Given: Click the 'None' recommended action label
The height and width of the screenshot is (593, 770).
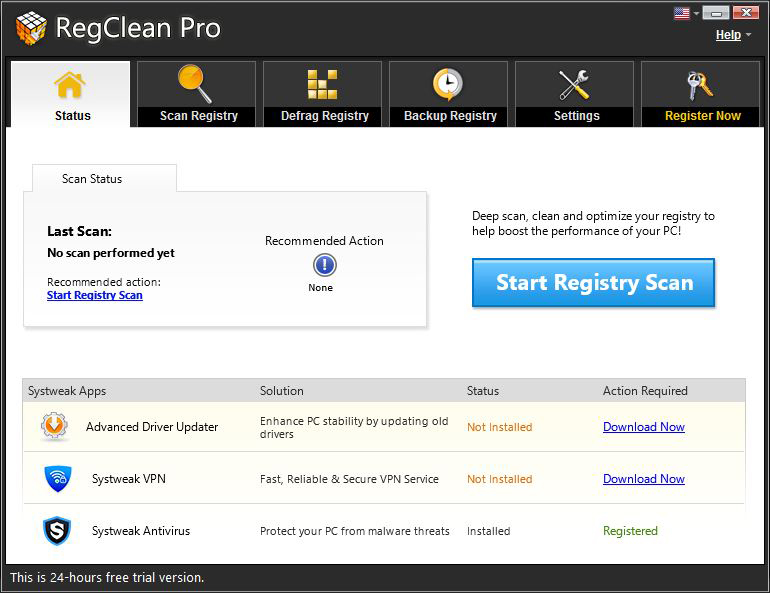Looking at the screenshot, I should click(321, 288).
